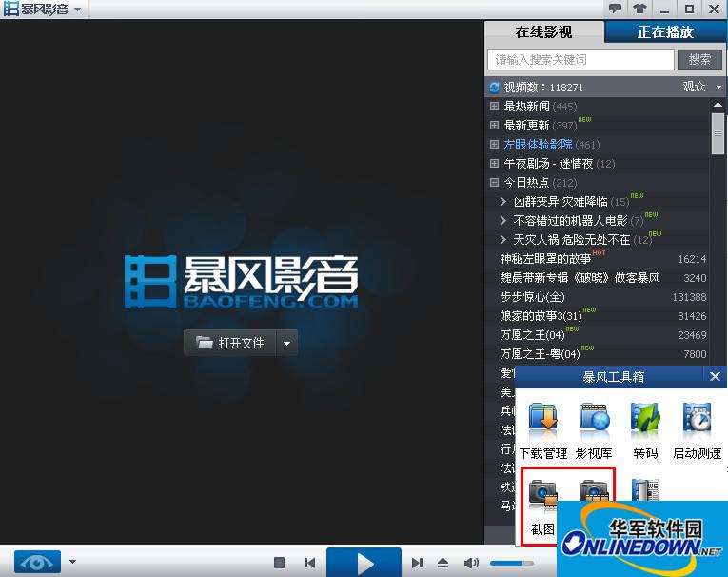Screen dimensions: 728x577
Task: Click the 搜索 search button
Action: pos(699,59)
